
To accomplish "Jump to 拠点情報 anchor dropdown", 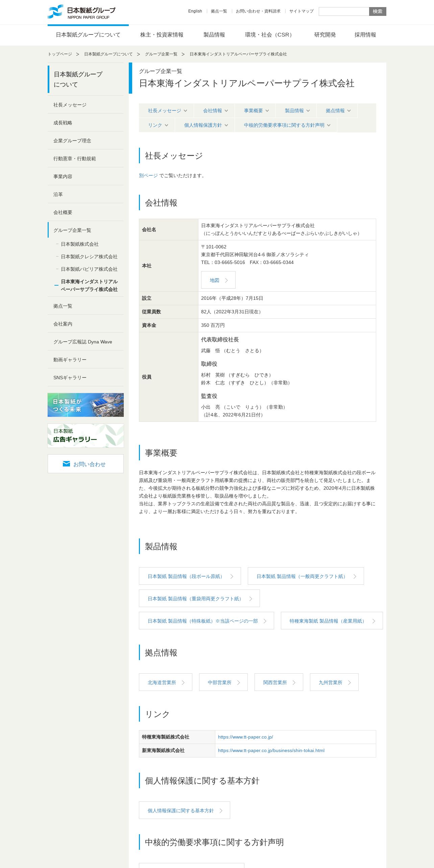I will pos(338,111).
